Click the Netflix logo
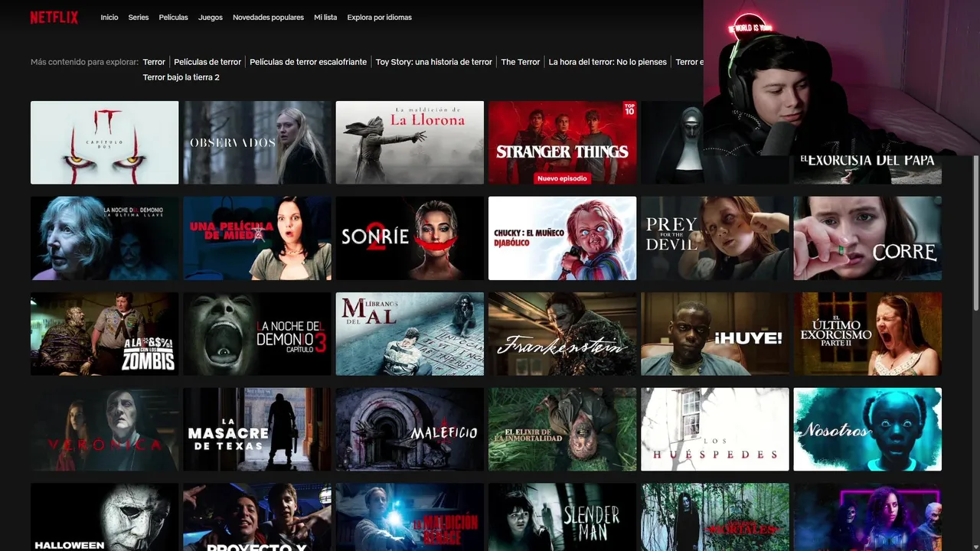Screen dimensions: 980x551 click(54, 18)
